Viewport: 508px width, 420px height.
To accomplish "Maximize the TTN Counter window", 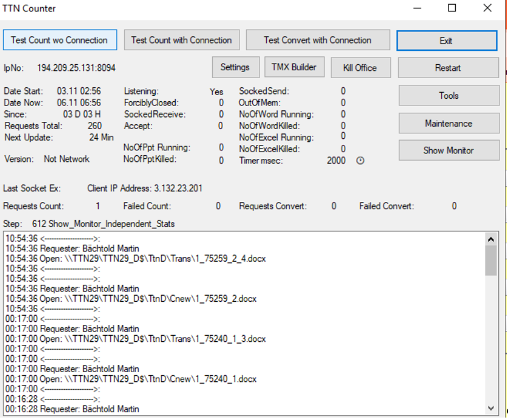I will point(452,8).
